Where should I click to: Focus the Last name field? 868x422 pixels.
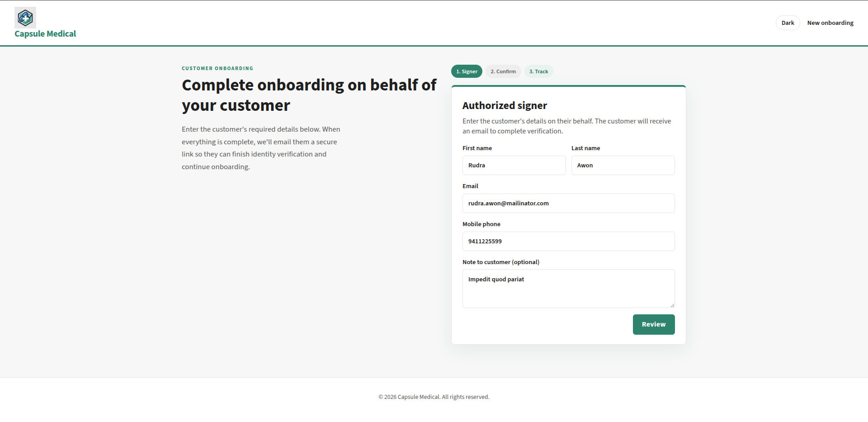coord(623,166)
